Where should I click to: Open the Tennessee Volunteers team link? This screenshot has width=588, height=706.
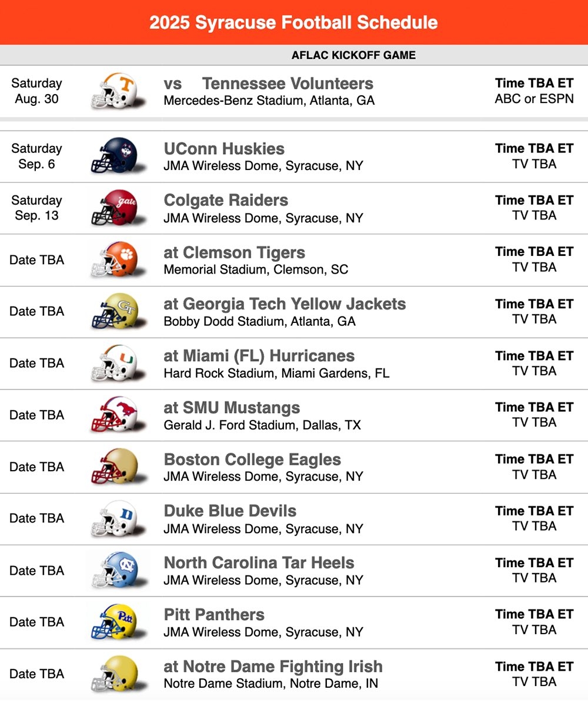288,84
